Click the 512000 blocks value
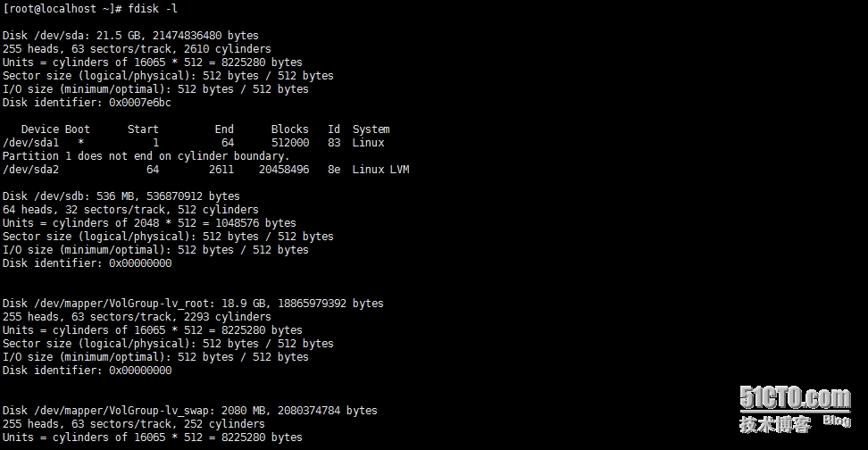Screen dimensions: 868x450 point(289,143)
